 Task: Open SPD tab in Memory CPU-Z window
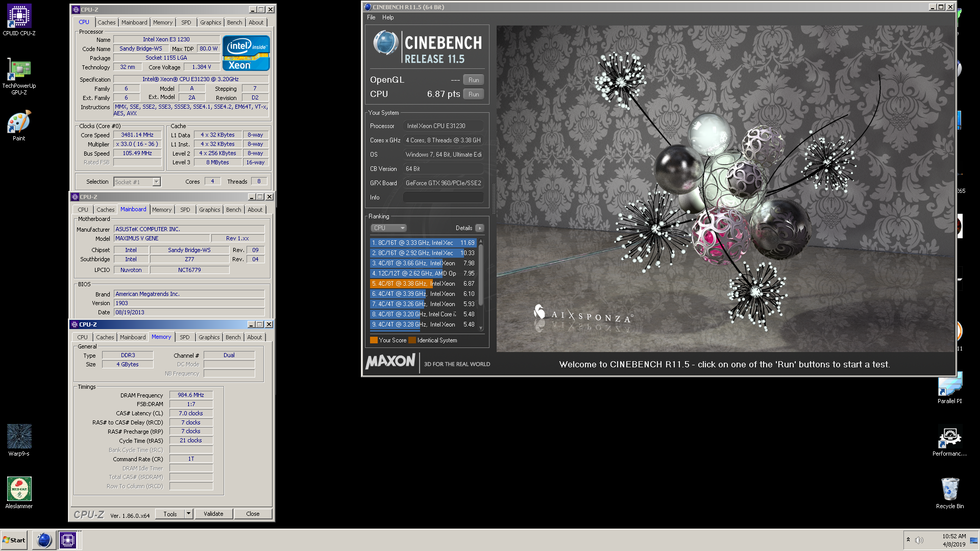click(185, 337)
